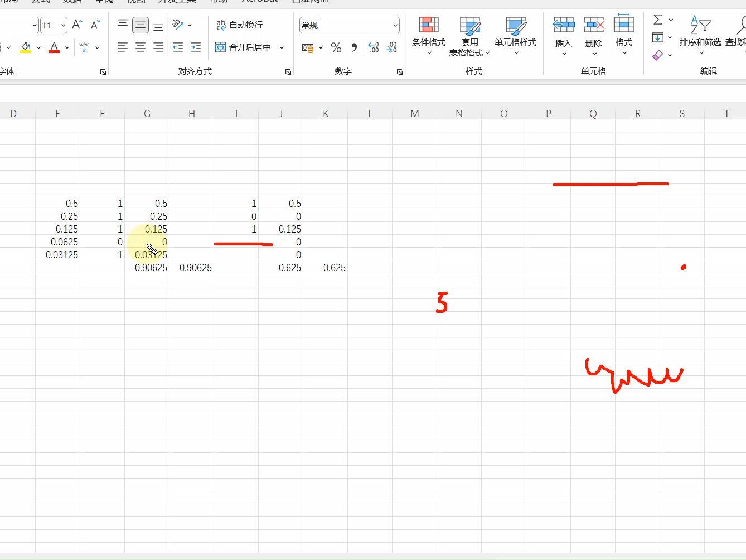Select column G header
The height and width of the screenshot is (560, 746).
tap(147, 114)
